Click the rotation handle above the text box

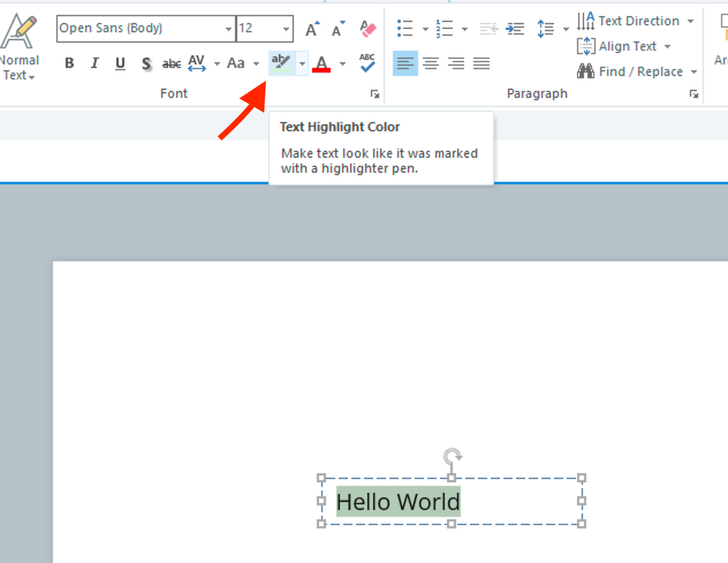[453, 457]
